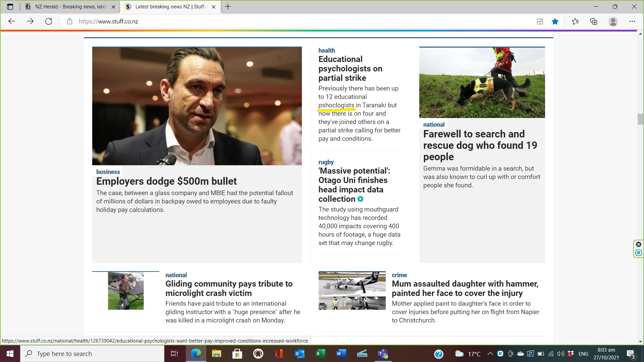Click the browser Refresh icon
Image resolution: width=644 pixels, height=362 pixels.
point(49,21)
